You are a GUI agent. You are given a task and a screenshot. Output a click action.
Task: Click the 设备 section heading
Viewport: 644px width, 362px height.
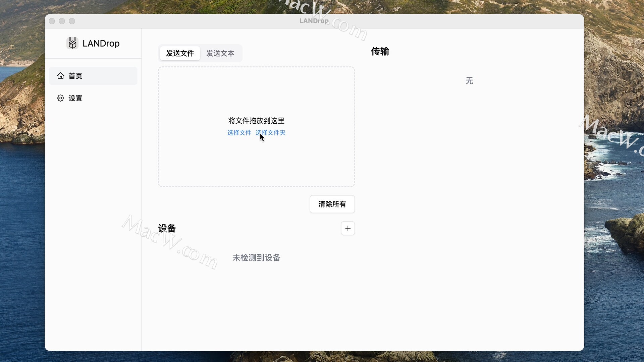coord(167,228)
